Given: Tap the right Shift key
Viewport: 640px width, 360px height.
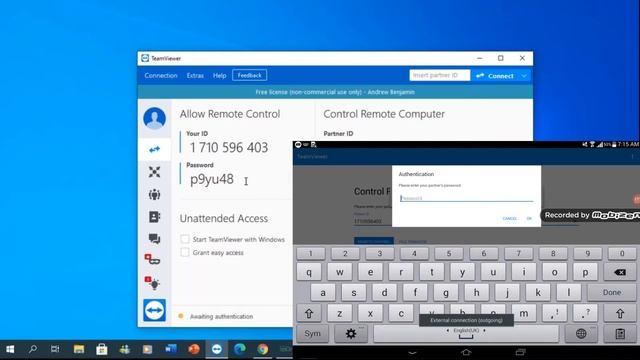Looking at the screenshot, I should coord(620,313).
